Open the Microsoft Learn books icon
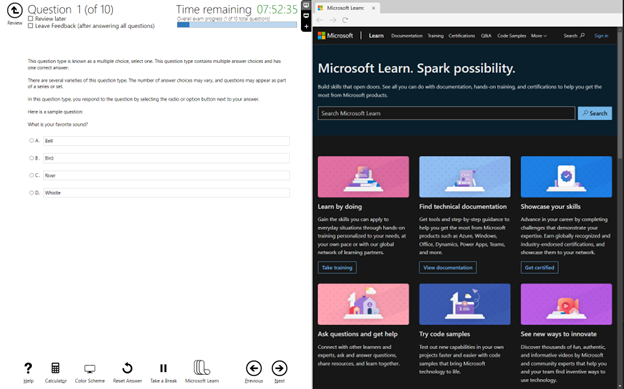Screen dimensions: 624x389 tap(202, 367)
